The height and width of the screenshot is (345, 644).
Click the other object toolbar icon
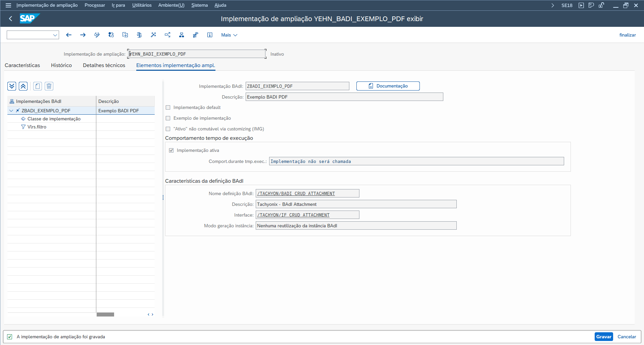(x=125, y=35)
